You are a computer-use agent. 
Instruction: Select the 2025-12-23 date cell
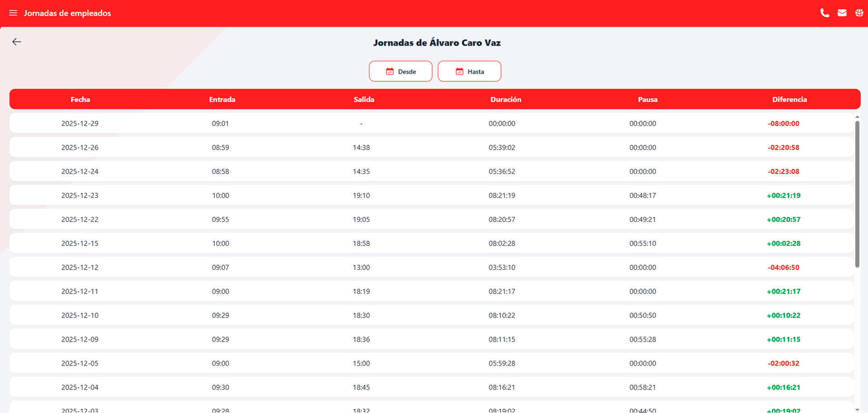[80, 196]
